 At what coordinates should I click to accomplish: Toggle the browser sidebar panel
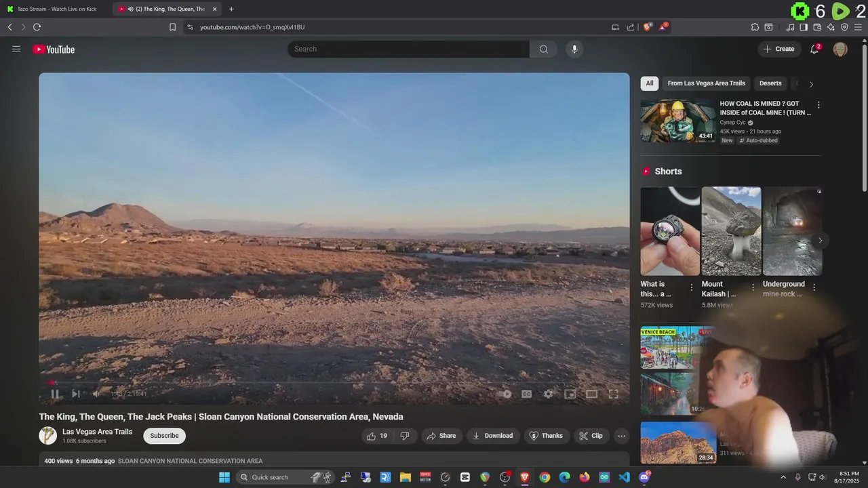(x=804, y=27)
